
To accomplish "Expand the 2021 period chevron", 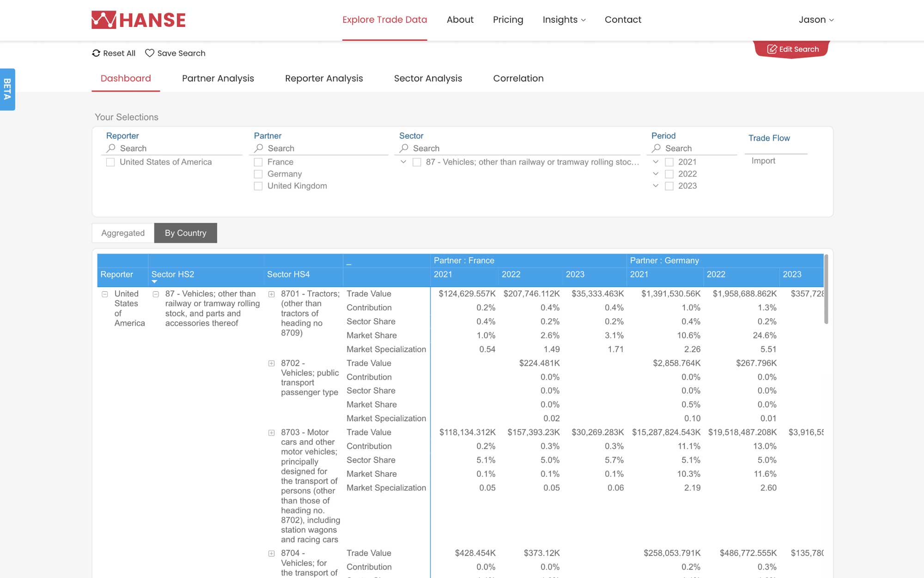I will coord(656,162).
